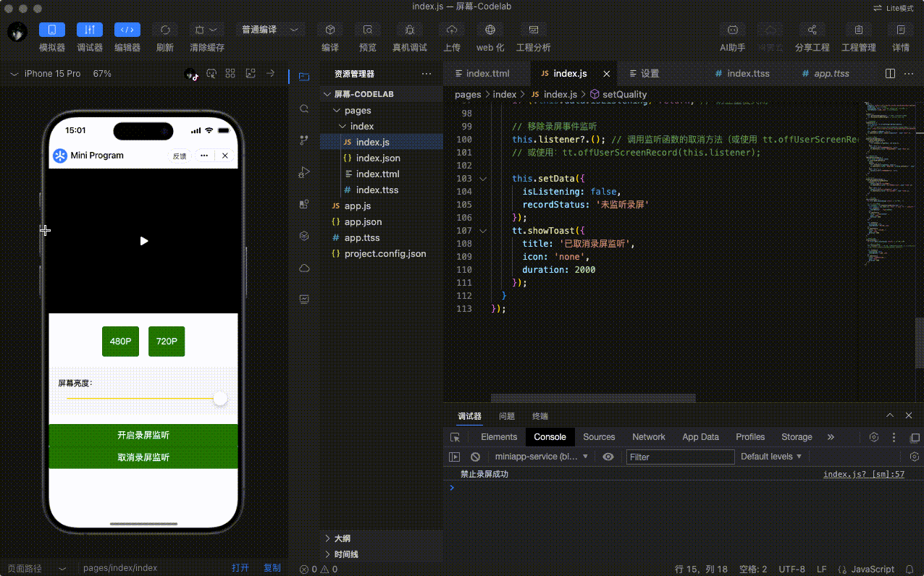The image size is (924, 576).
Task: Switch to the app.ttss editor tab
Action: pyautogui.click(x=831, y=73)
